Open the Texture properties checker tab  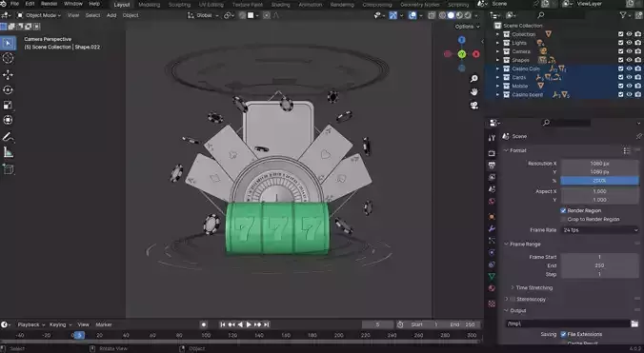[492, 304]
